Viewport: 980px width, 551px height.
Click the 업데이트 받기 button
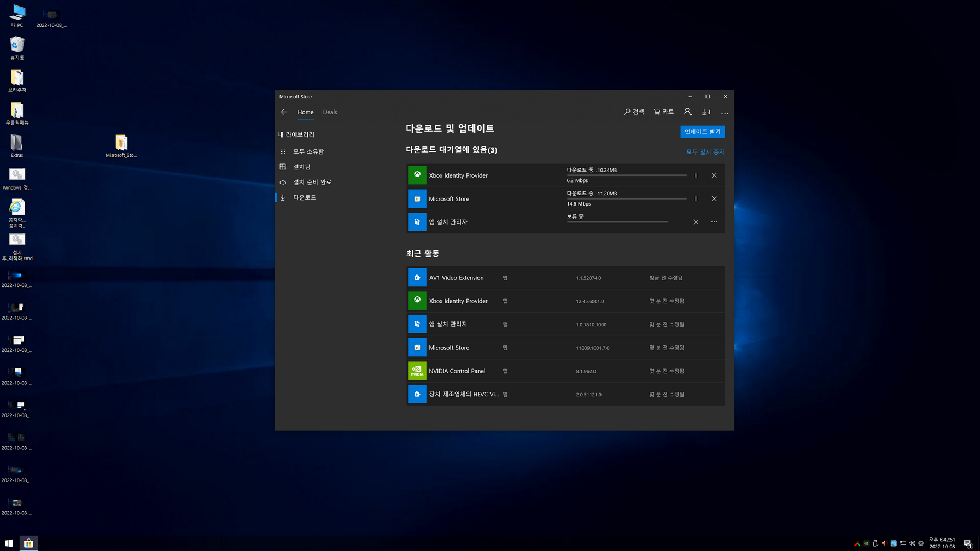[x=703, y=132]
